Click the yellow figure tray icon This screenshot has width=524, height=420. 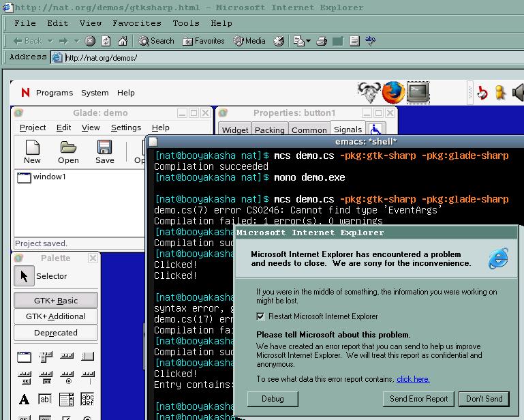[x=500, y=93]
